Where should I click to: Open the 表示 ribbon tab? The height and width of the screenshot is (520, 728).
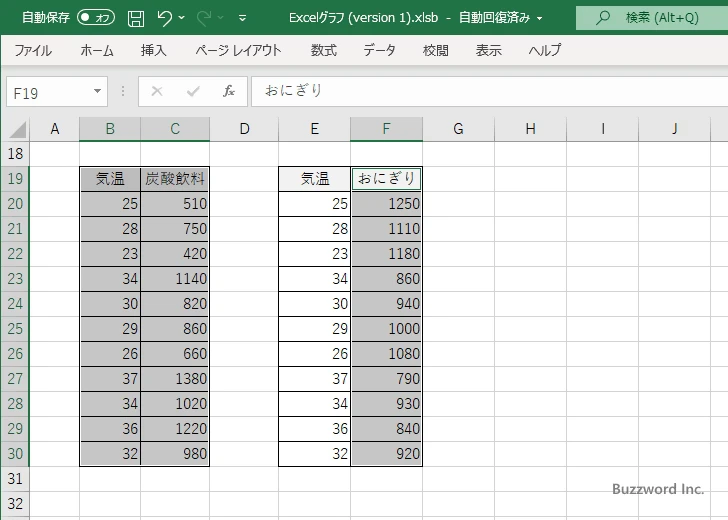tap(488, 50)
